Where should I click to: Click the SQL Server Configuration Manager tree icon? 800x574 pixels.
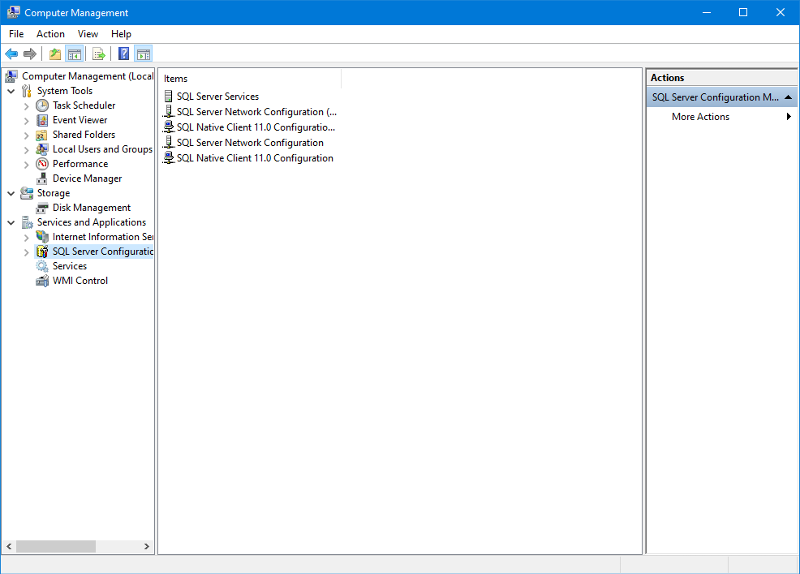click(42, 252)
